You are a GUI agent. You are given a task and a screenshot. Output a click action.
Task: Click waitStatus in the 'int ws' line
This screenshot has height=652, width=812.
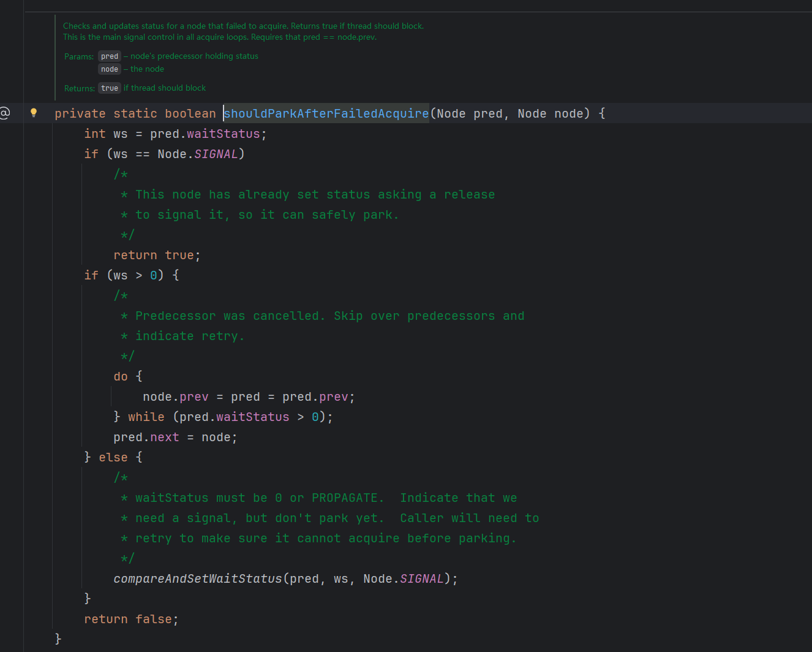point(223,134)
